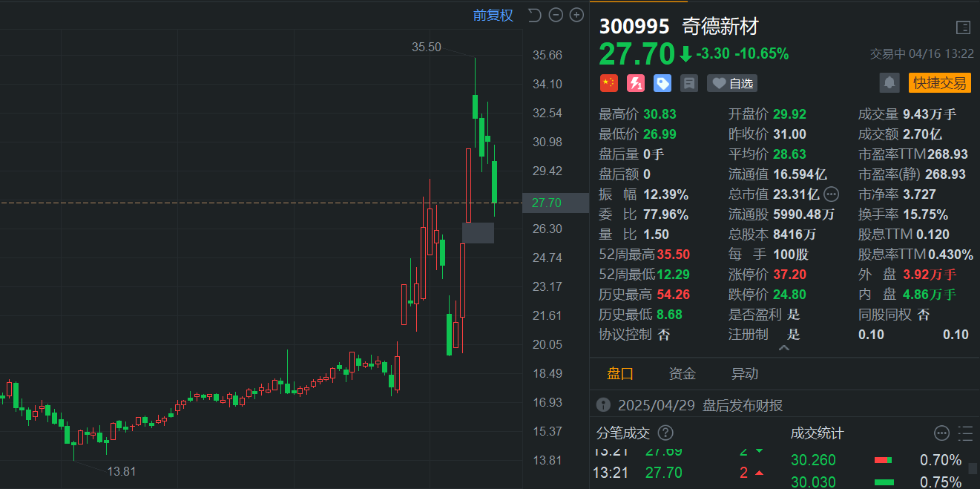Image resolution: width=980 pixels, height=489 pixels.
Task: Click the 30.260 price row in 成交统计
Action: point(878,460)
